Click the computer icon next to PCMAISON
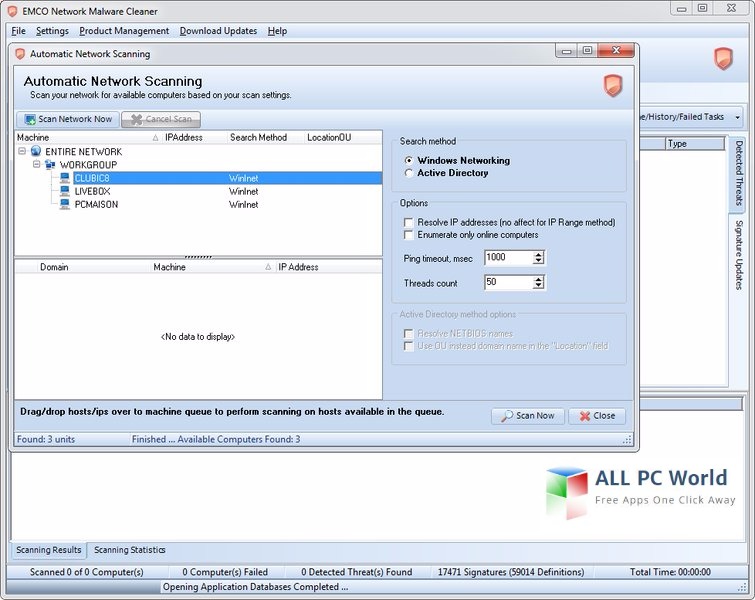The height and width of the screenshot is (600, 755). 64,204
